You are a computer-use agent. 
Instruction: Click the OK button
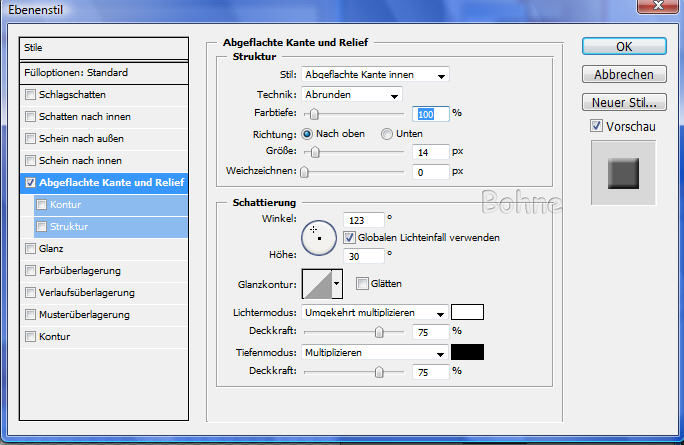[624, 46]
